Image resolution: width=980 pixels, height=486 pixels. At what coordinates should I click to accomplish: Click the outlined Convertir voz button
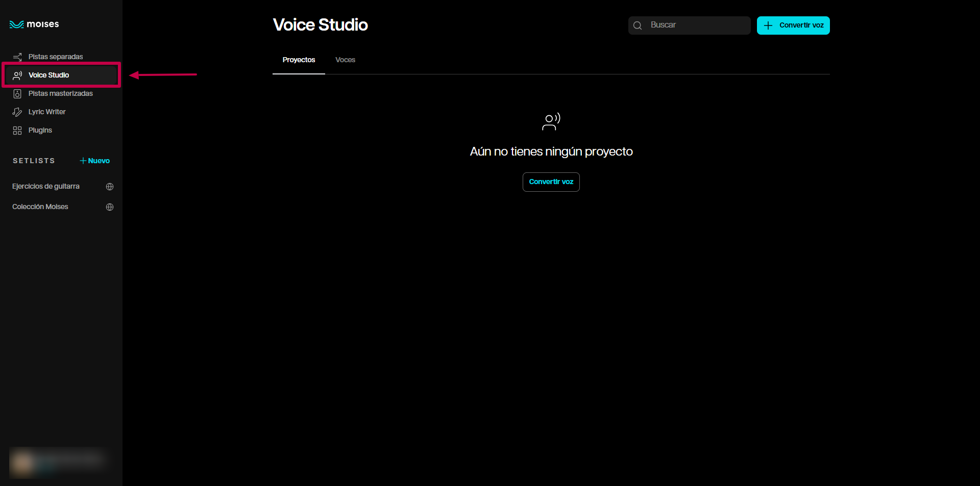point(551,182)
